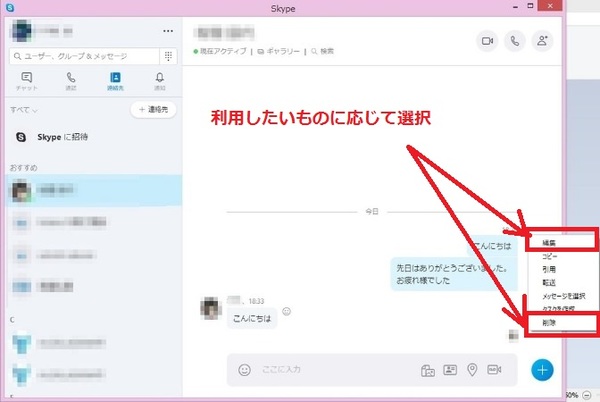Open the three-dot more menu near profile
Image resolution: width=600 pixels, height=402 pixels.
click(x=168, y=31)
